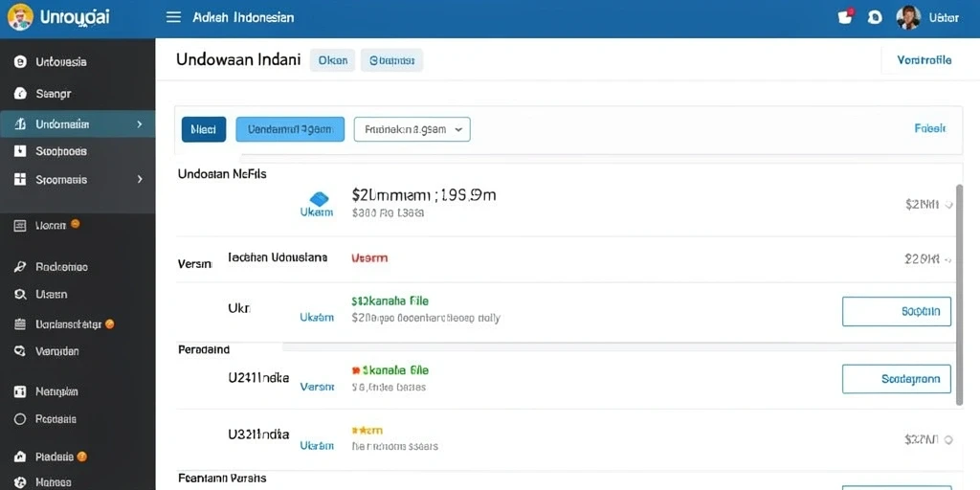Open the hamburger menu in header
This screenshot has width=980, height=490.
tap(173, 17)
